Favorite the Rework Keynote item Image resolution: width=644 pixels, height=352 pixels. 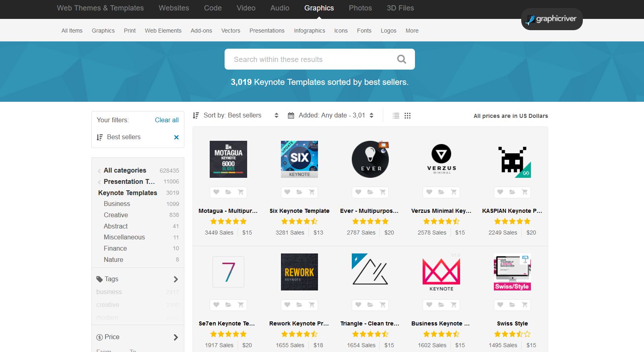click(287, 305)
